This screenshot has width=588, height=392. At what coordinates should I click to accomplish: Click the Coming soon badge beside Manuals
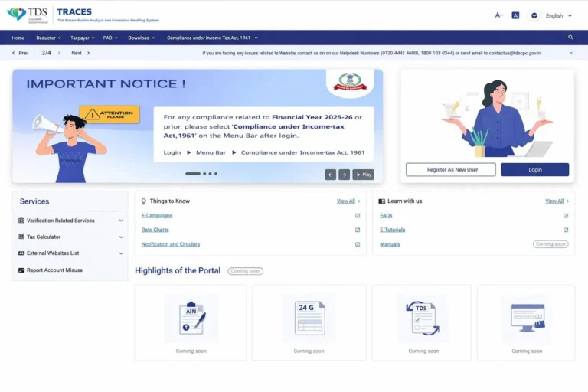[550, 244]
